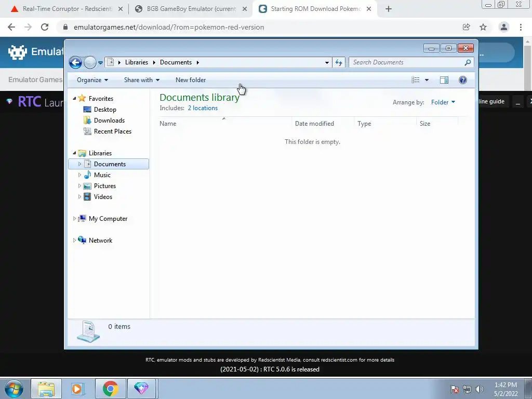Close the Starting ROM Download tab
This screenshot has width=532, height=399.
pyautogui.click(x=369, y=9)
